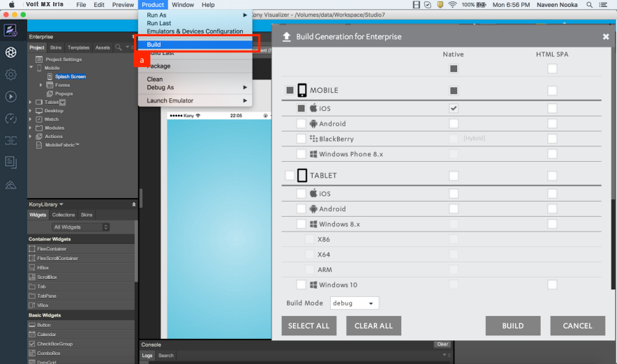617x364 pixels.
Task: Collapse the Mobile tree node
Action: [31, 68]
